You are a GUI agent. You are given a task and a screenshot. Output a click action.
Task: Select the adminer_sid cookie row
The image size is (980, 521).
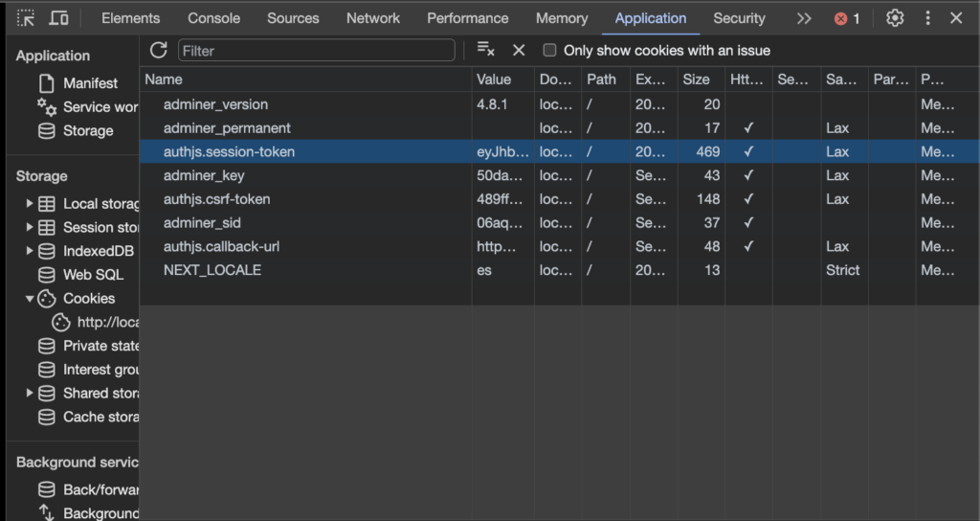(x=559, y=223)
